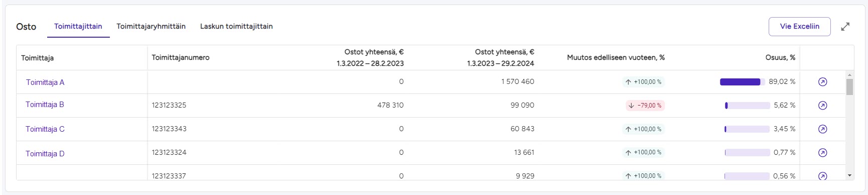Open details arrow icon for Toimittaja D row
Screen dimensions: 868x195
pos(822,153)
